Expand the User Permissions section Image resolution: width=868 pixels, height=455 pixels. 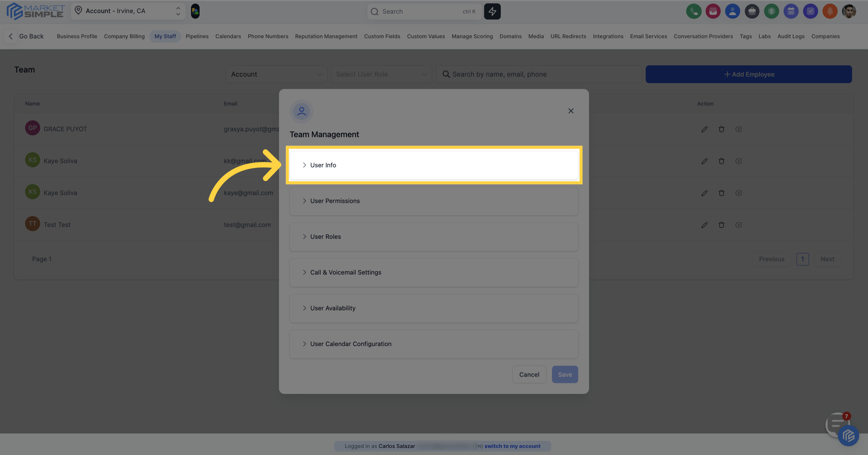coord(434,201)
